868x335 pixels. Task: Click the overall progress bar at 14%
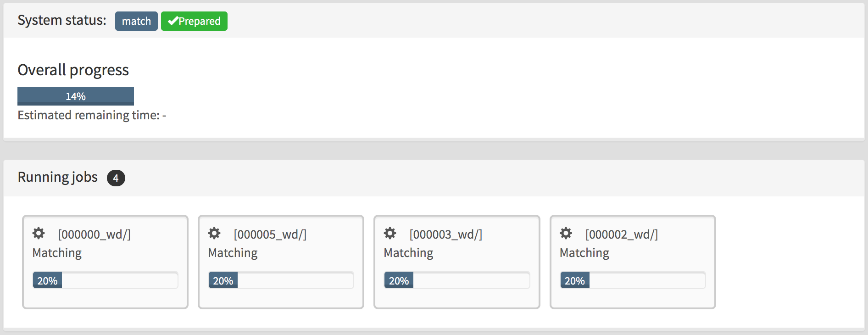click(x=76, y=96)
